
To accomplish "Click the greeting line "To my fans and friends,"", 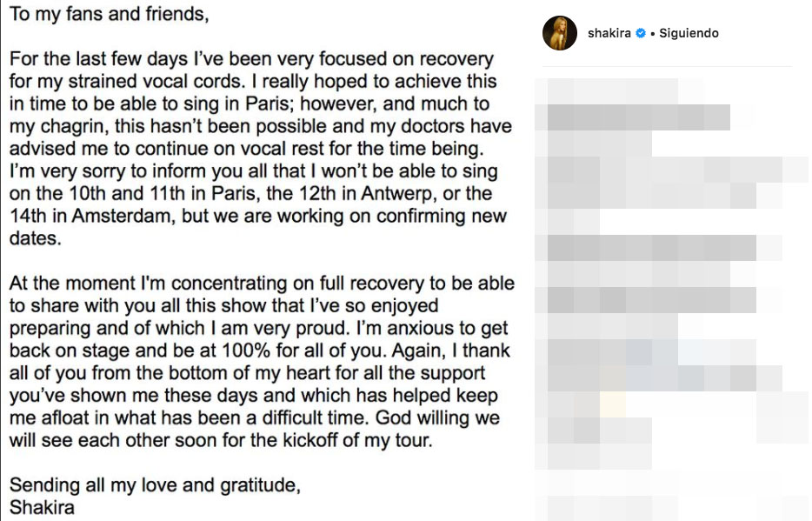I will (x=110, y=15).
